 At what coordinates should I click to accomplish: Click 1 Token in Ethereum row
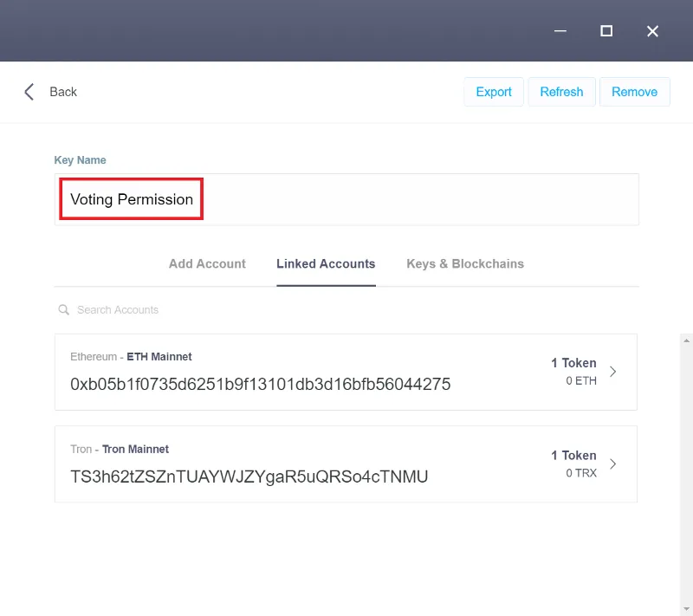tap(573, 363)
